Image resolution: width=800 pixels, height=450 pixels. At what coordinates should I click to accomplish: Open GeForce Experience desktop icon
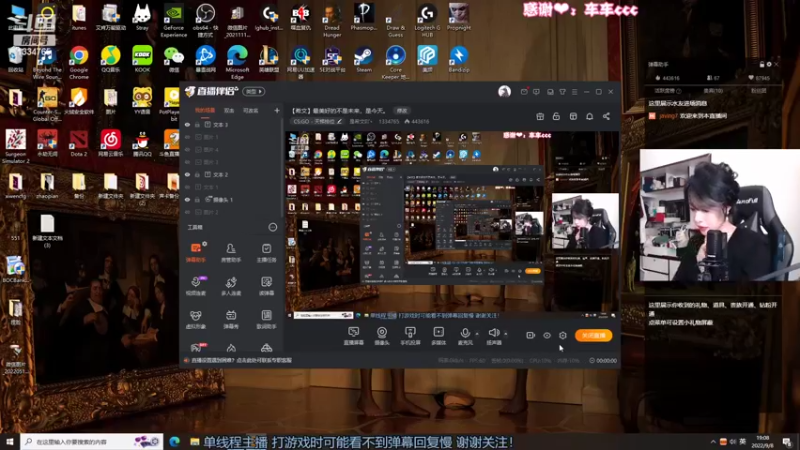click(173, 20)
